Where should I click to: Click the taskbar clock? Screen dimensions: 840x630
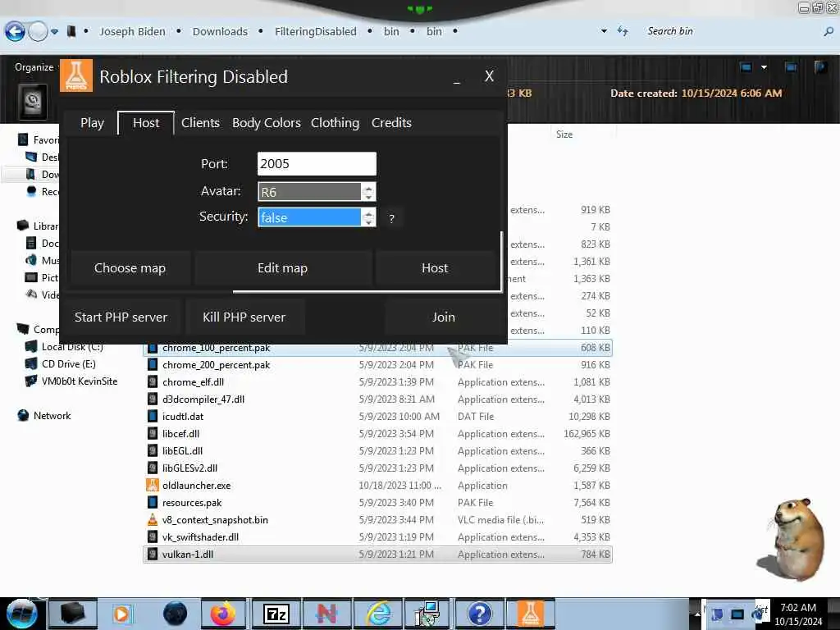[x=798, y=614]
